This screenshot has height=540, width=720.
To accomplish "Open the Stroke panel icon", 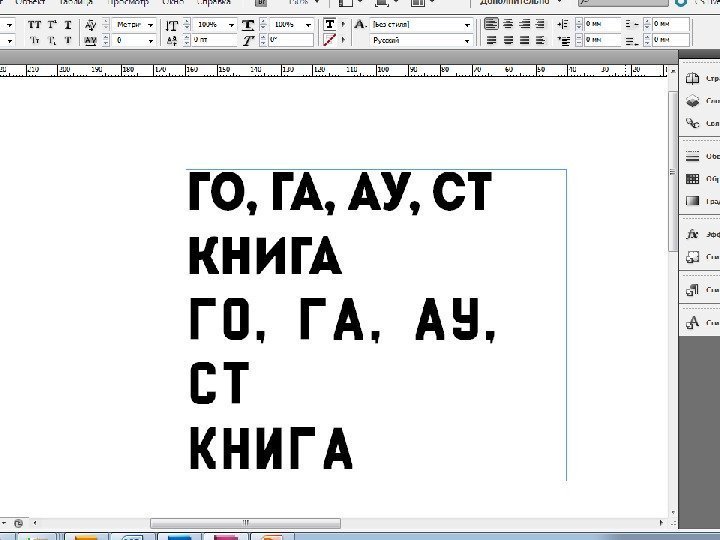I will [691, 156].
